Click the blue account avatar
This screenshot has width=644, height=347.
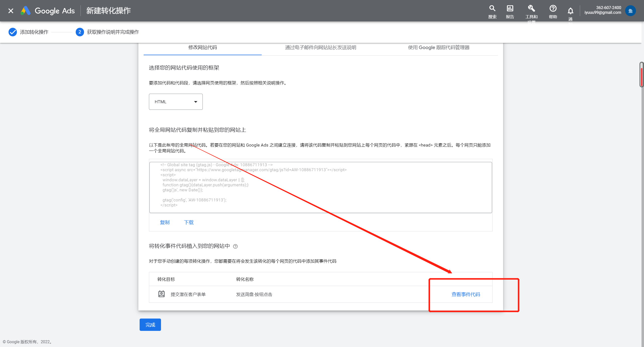630,11
